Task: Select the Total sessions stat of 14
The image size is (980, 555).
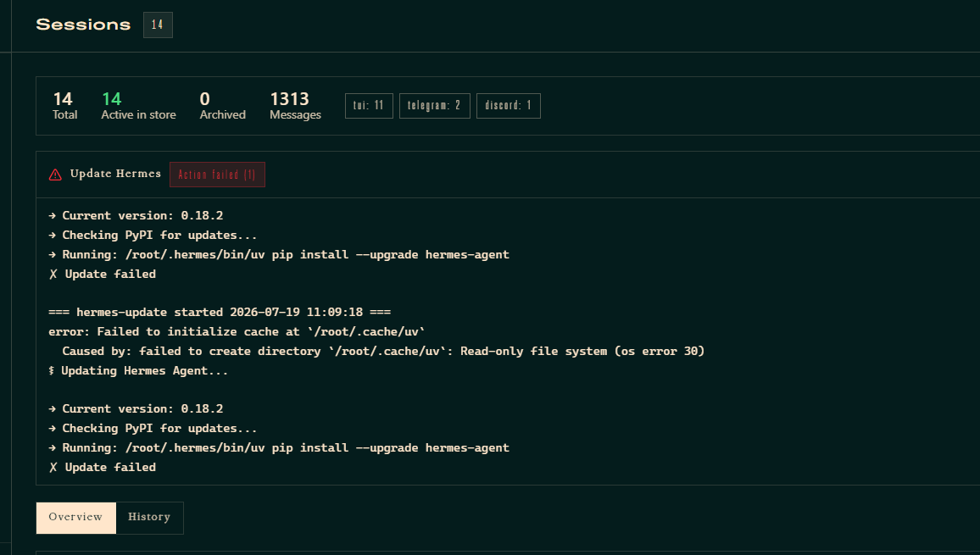Action: pyautogui.click(x=64, y=106)
